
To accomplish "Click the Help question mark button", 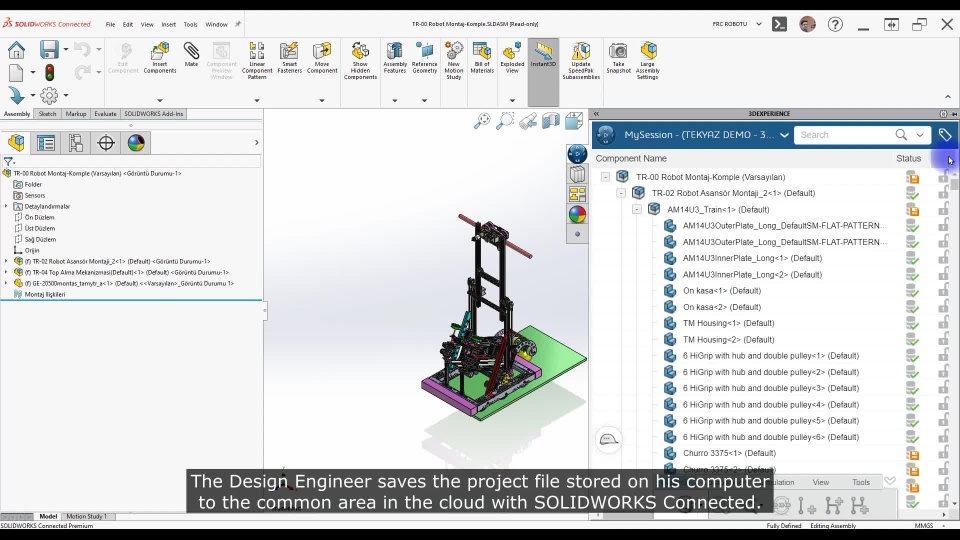I will (x=835, y=24).
